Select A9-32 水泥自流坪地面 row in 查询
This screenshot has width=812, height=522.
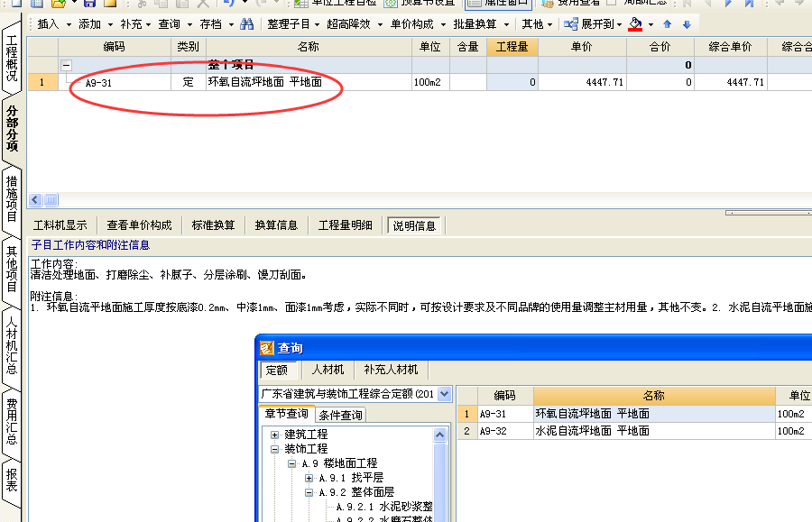coord(634,431)
